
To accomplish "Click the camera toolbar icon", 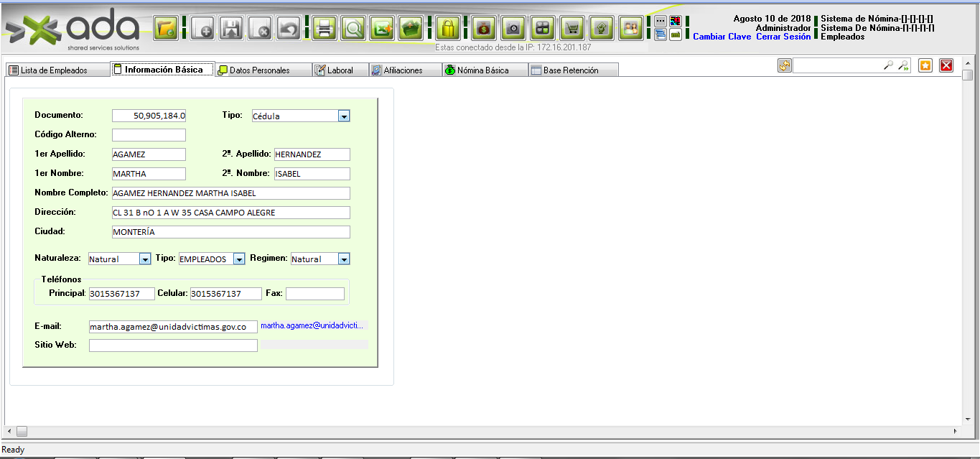I will pyautogui.click(x=513, y=29).
